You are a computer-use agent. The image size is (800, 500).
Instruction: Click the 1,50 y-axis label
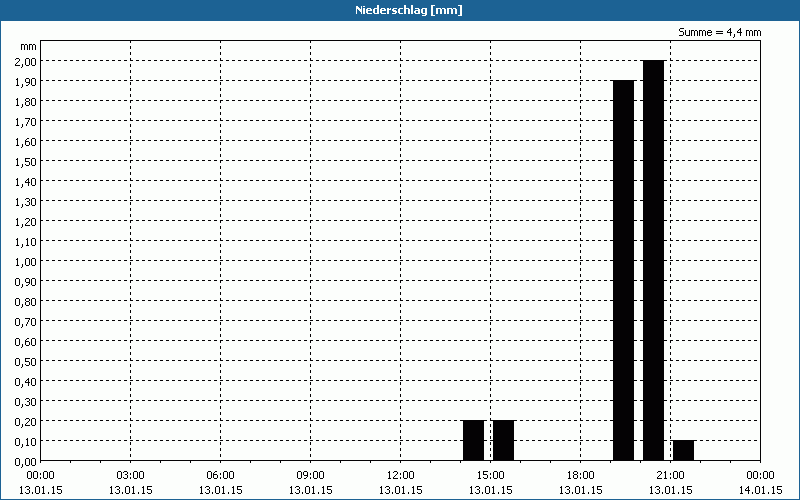(x=28, y=161)
